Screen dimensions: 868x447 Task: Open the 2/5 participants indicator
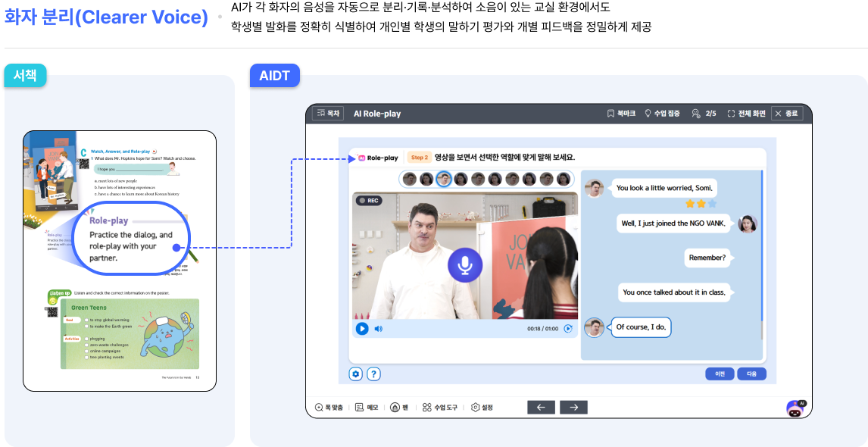coord(704,114)
